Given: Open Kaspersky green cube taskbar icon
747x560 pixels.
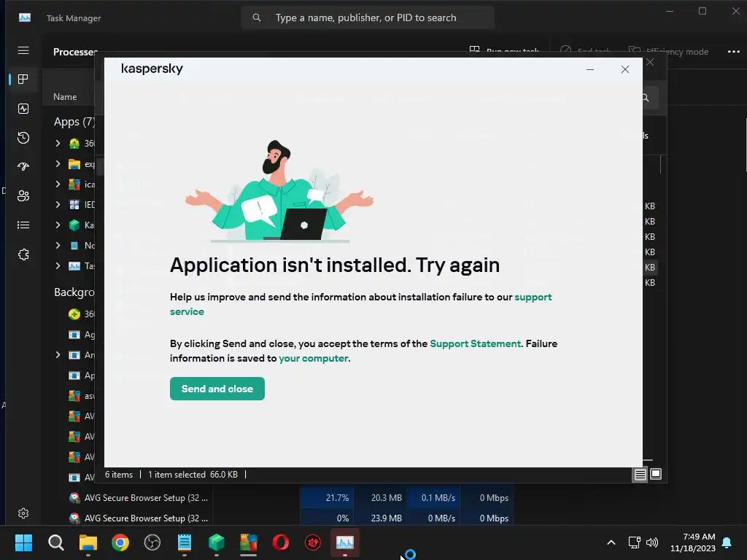Looking at the screenshot, I should pos(216,542).
